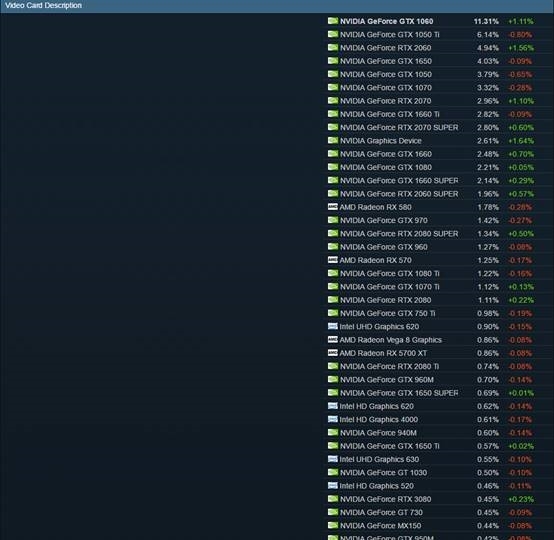Click the +1.64% change for NVIDIA Graphics Device

point(521,141)
